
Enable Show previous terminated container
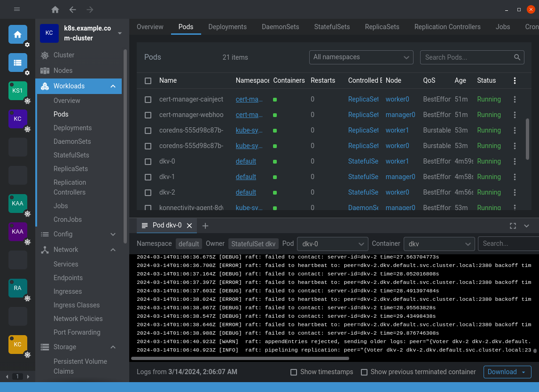tap(364, 372)
